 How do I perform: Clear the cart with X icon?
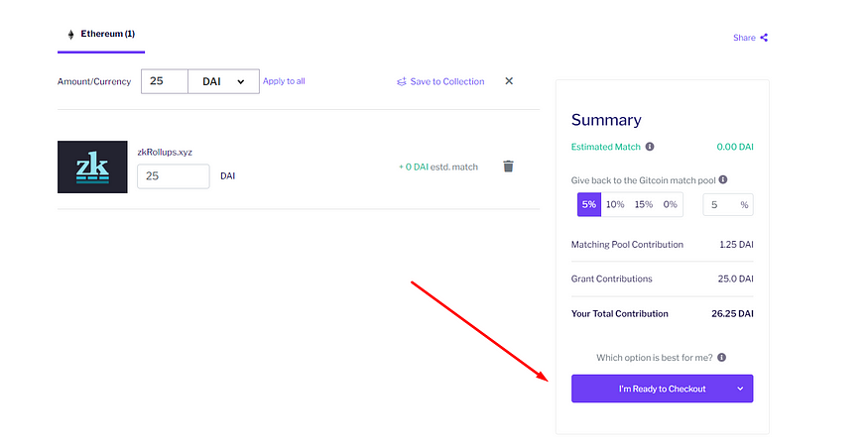click(509, 81)
